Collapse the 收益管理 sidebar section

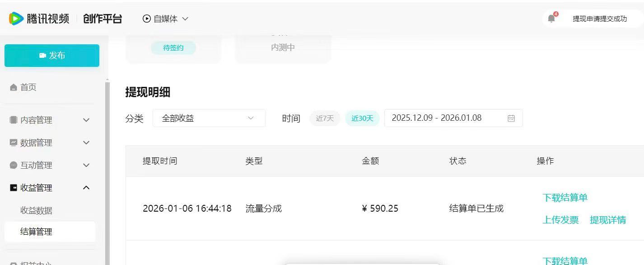pyautogui.click(x=86, y=188)
